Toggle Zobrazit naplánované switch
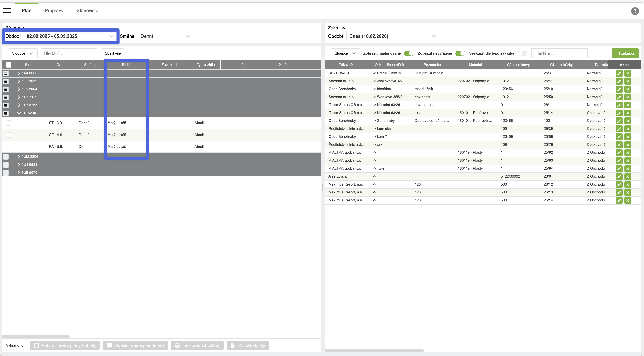644x356 pixels. [x=409, y=53]
